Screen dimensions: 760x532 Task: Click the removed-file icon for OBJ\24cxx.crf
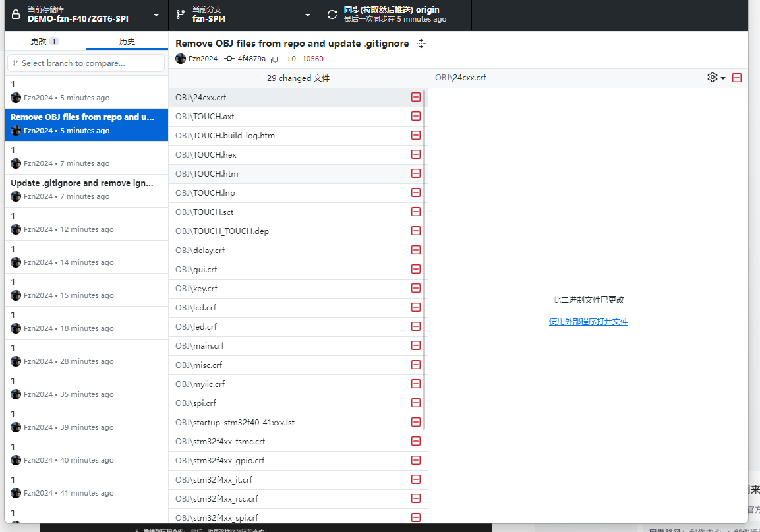click(416, 96)
